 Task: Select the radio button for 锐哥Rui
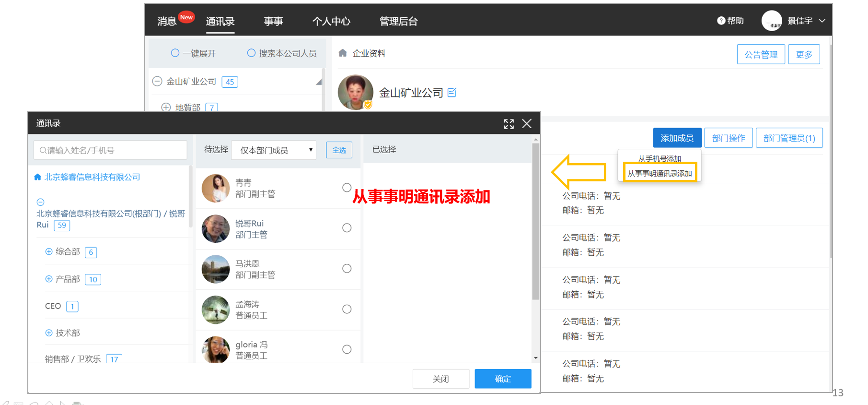tap(347, 228)
